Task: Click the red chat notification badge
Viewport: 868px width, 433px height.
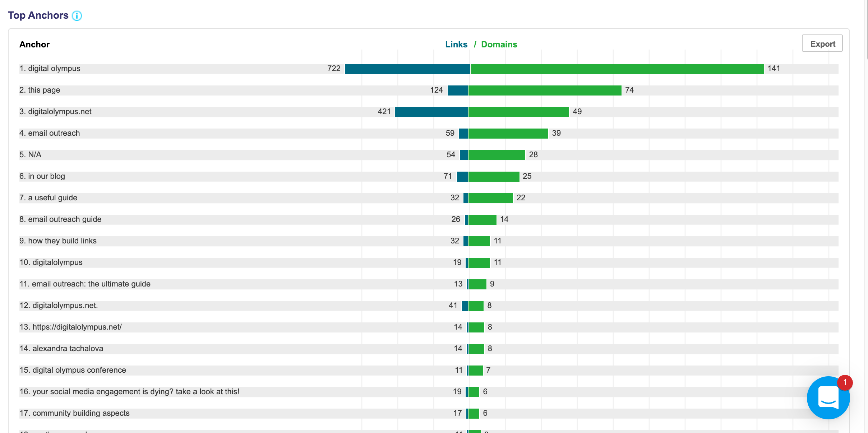Action: tap(845, 382)
